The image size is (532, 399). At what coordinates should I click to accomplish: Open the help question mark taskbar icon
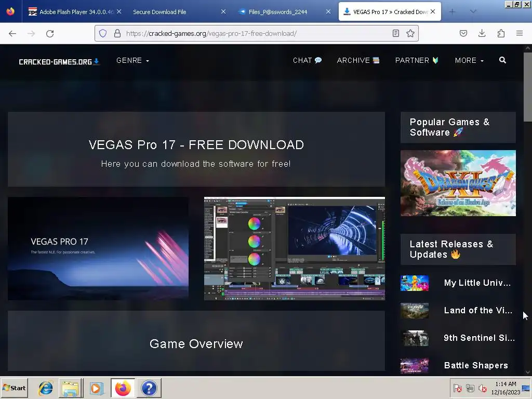pos(149,388)
